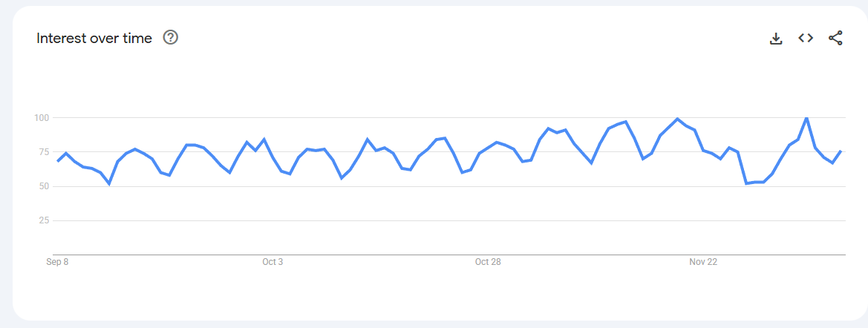Select the Sep 8 date label

(57, 262)
